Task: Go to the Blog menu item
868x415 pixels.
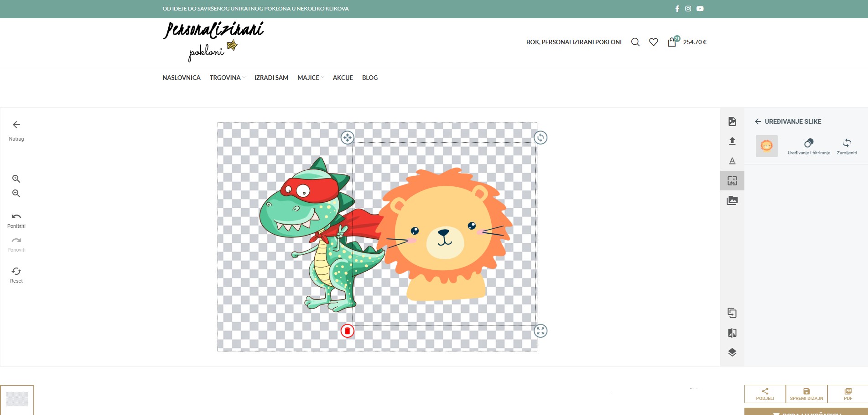Action: 370,78
